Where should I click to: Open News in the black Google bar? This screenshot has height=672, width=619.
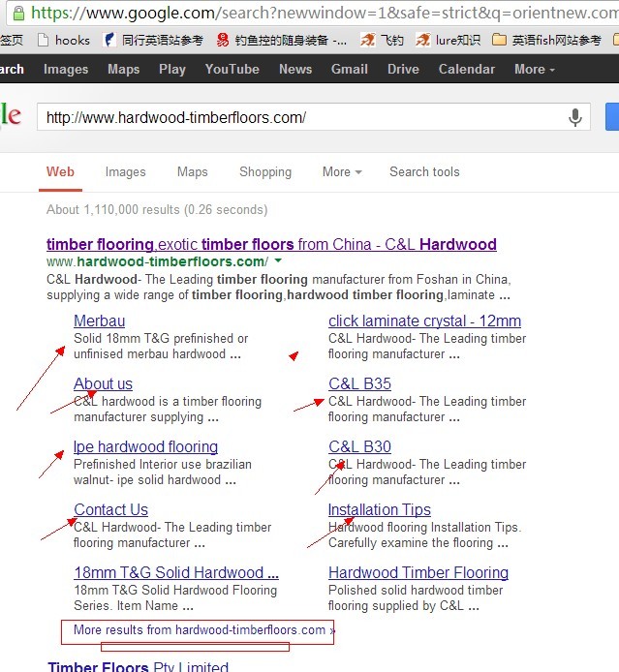click(295, 69)
